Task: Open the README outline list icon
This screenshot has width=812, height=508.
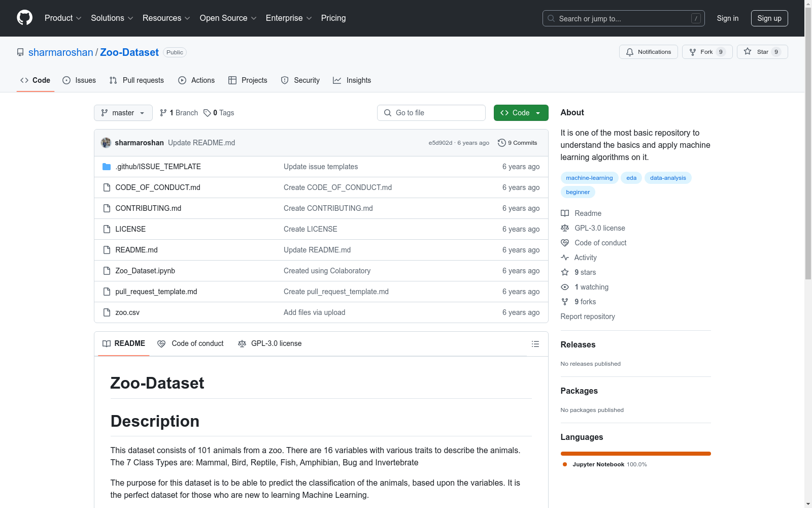Action: pos(535,344)
